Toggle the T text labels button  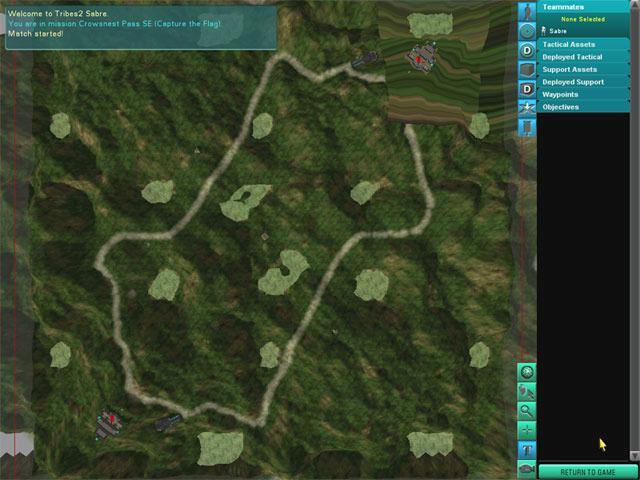[527, 450]
